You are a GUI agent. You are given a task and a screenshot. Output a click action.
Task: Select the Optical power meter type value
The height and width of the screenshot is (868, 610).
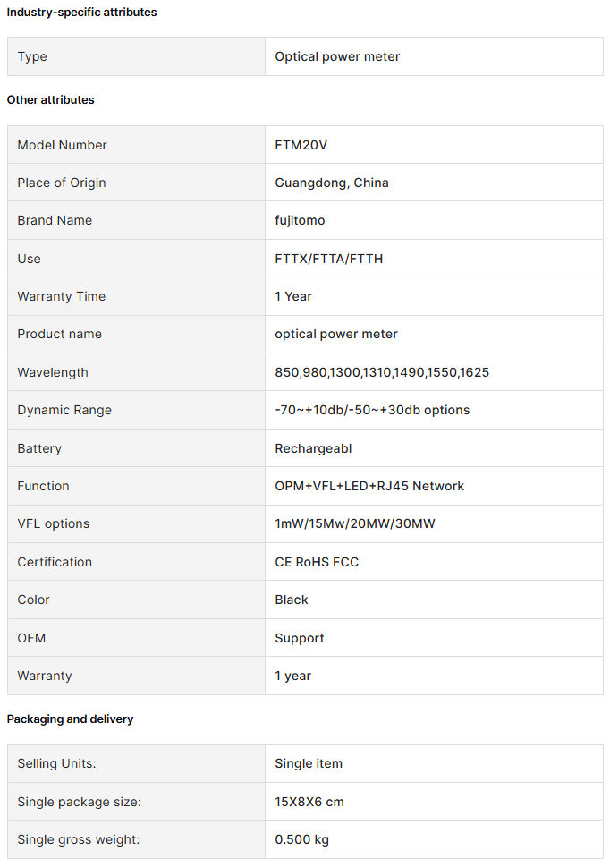(x=337, y=56)
